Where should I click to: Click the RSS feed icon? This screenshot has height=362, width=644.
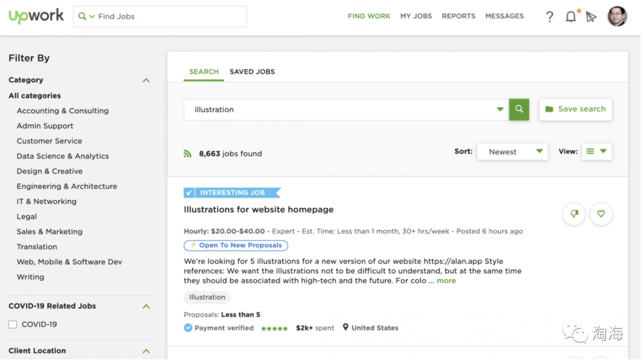(188, 154)
